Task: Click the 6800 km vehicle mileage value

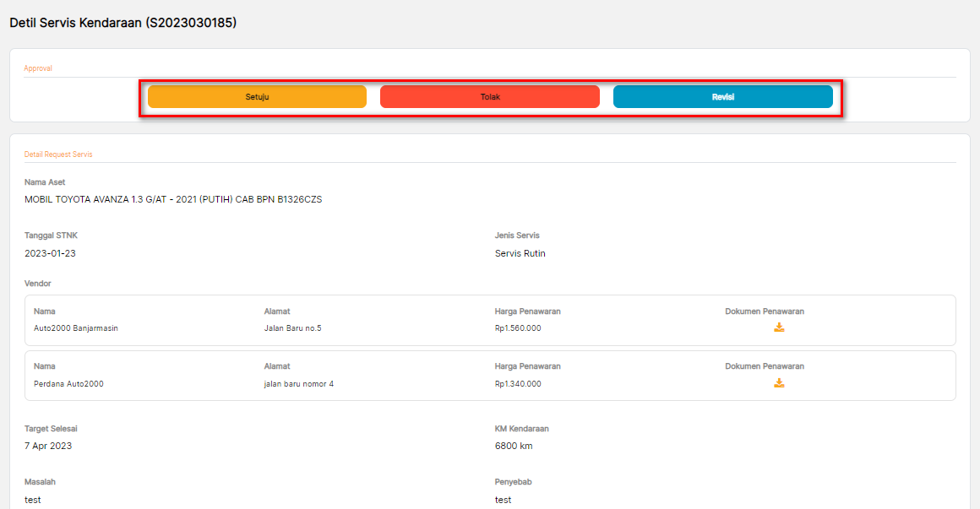Action: (x=514, y=446)
